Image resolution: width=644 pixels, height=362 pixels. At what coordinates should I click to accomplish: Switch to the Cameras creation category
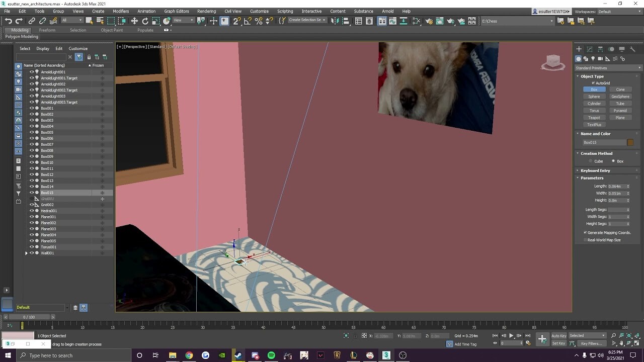coord(600,59)
